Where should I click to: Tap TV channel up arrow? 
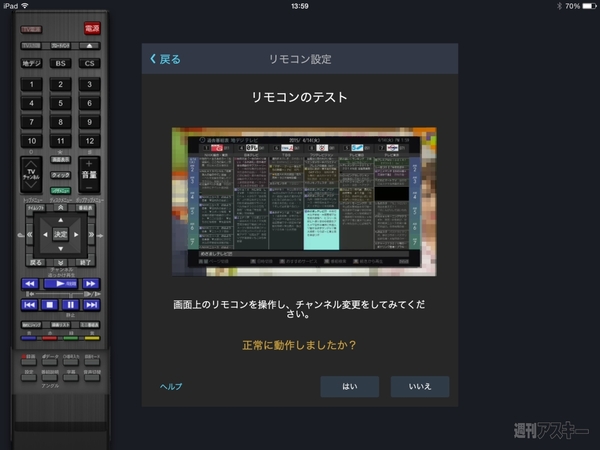coord(31,164)
